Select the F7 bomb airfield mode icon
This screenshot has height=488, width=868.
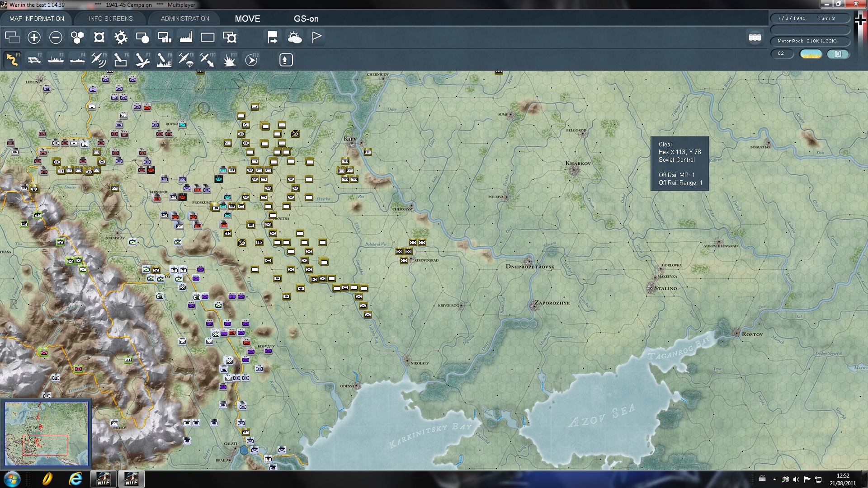tap(142, 60)
